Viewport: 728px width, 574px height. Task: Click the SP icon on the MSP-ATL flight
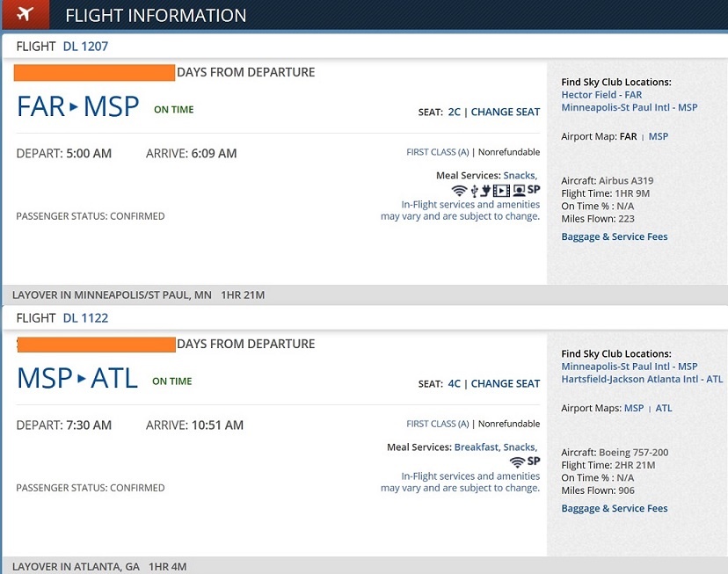point(534,461)
